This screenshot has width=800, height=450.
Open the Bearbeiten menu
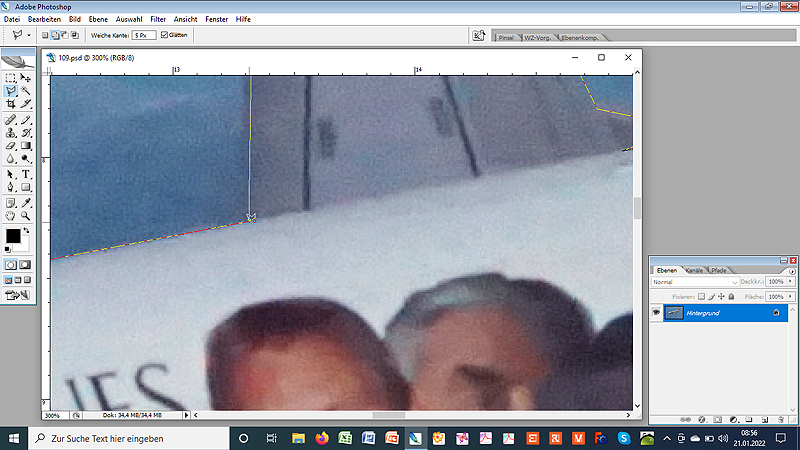[44, 19]
